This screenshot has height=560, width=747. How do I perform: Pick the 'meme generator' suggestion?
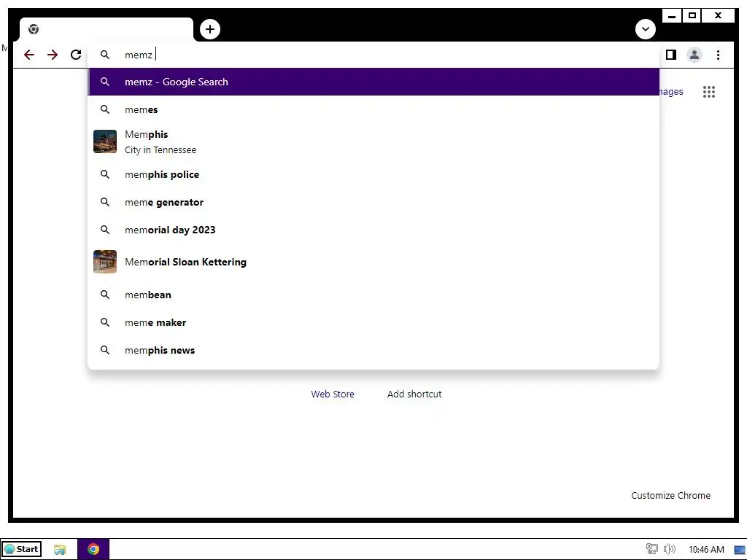click(373, 202)
